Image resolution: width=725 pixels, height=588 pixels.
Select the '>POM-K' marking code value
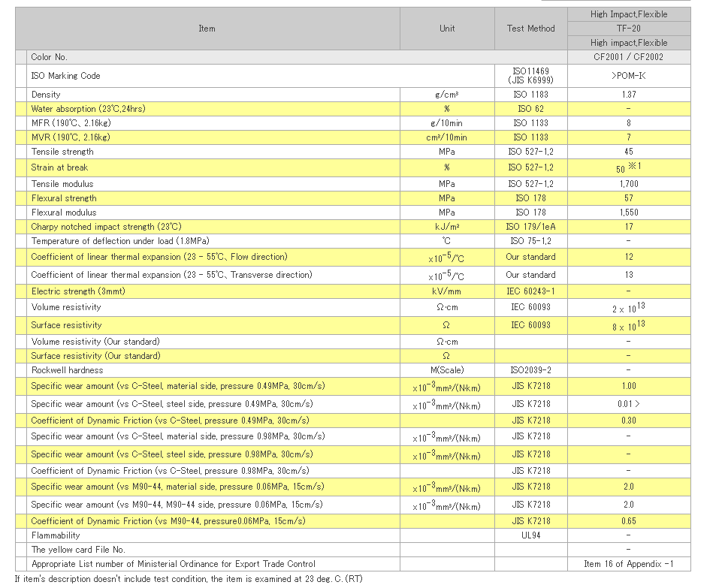coord(629,76)
